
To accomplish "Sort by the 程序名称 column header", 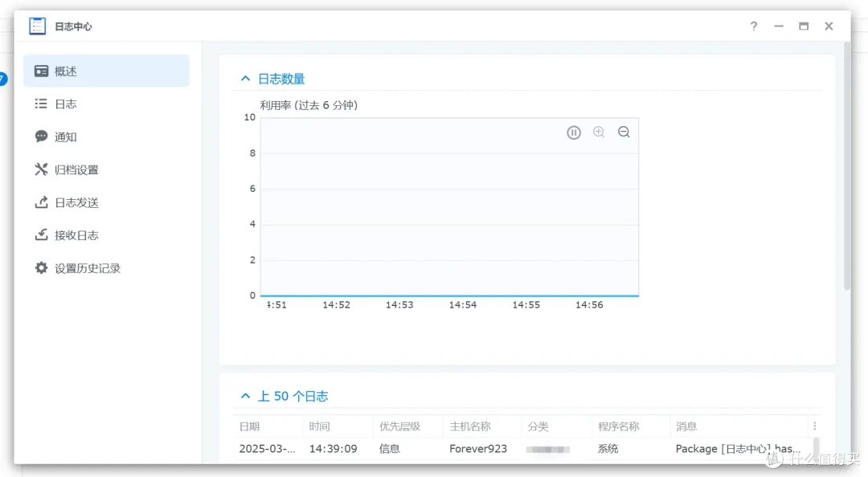I will pos(631,426).
